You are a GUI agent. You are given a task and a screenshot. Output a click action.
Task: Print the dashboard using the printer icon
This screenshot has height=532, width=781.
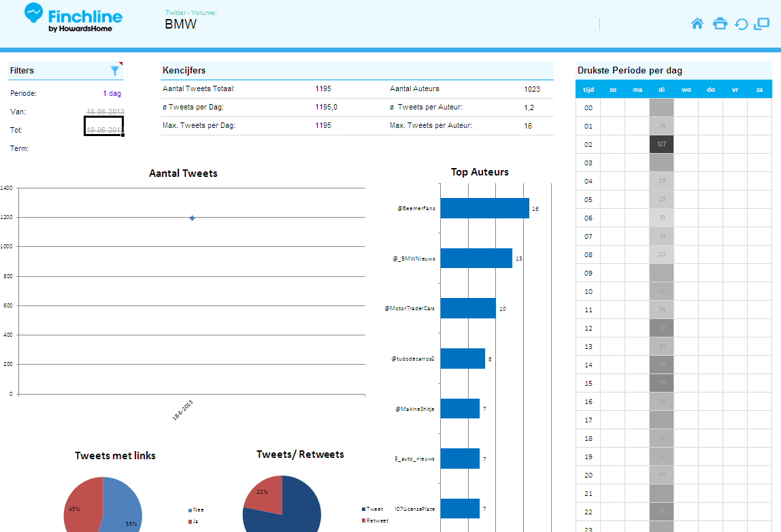click(720, 23)
